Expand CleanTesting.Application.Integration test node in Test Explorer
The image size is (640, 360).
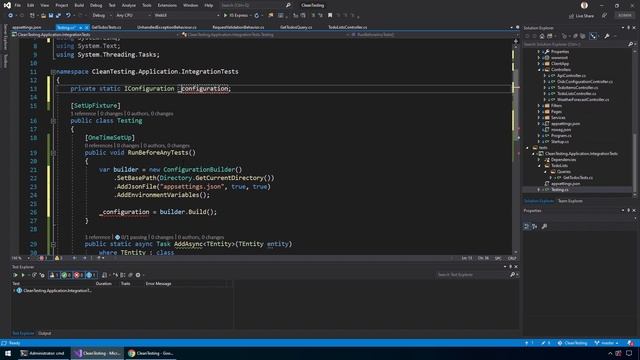14,291
